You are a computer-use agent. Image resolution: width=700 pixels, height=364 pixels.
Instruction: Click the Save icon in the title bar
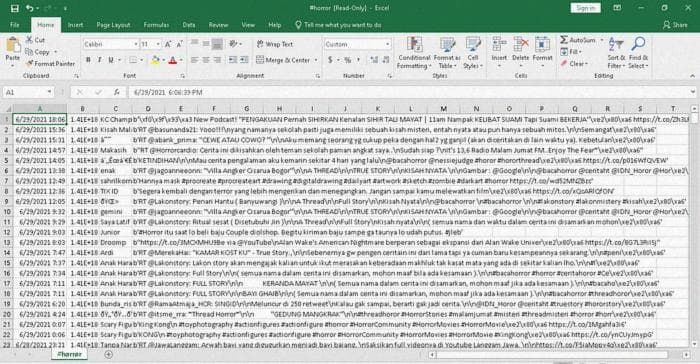pos(14,8)
